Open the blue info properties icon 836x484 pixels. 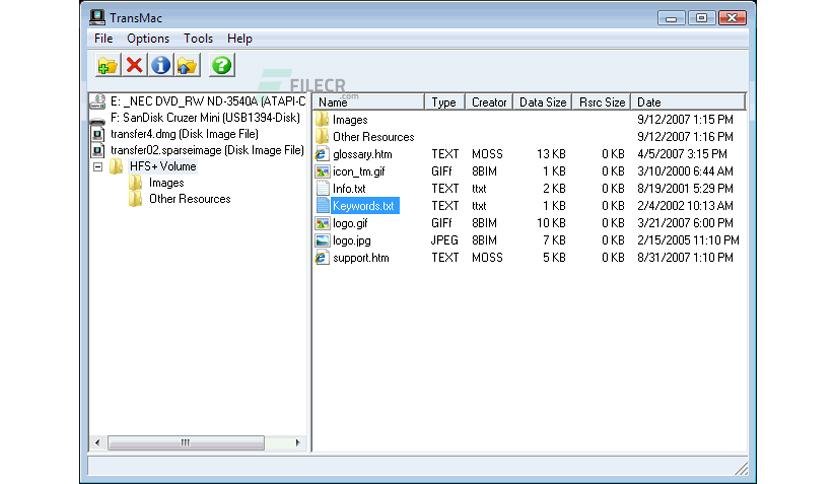click(x=160, y=66)
